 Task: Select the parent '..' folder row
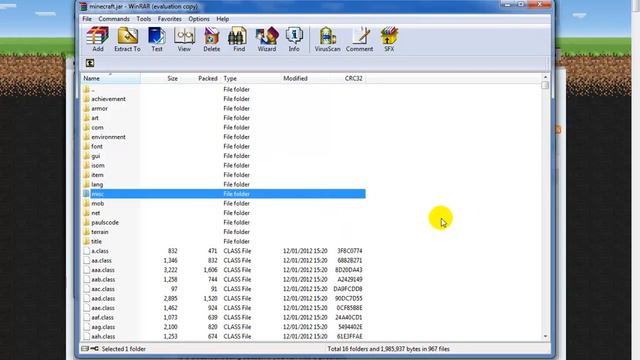pyautogui.click(x=224, y=89)
